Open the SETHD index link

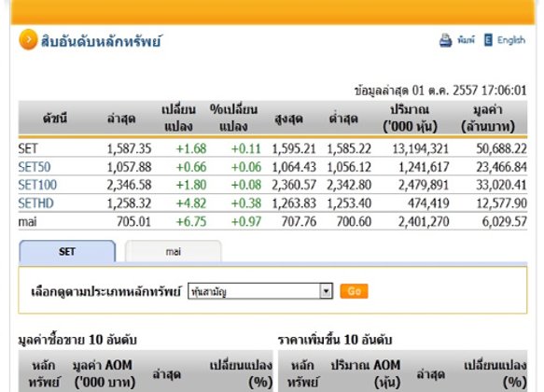[x=35, y=203]
